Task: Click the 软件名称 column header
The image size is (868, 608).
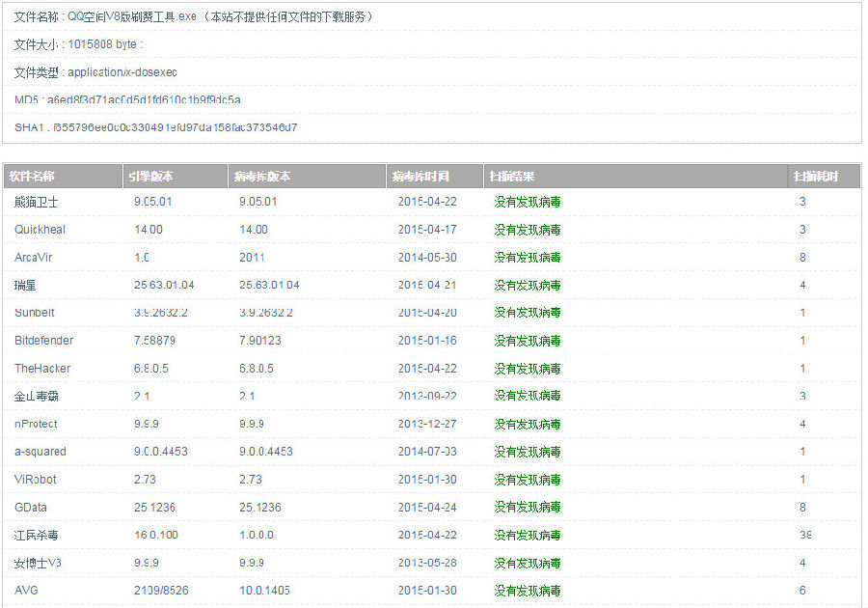Action: (x=37, y=175)
